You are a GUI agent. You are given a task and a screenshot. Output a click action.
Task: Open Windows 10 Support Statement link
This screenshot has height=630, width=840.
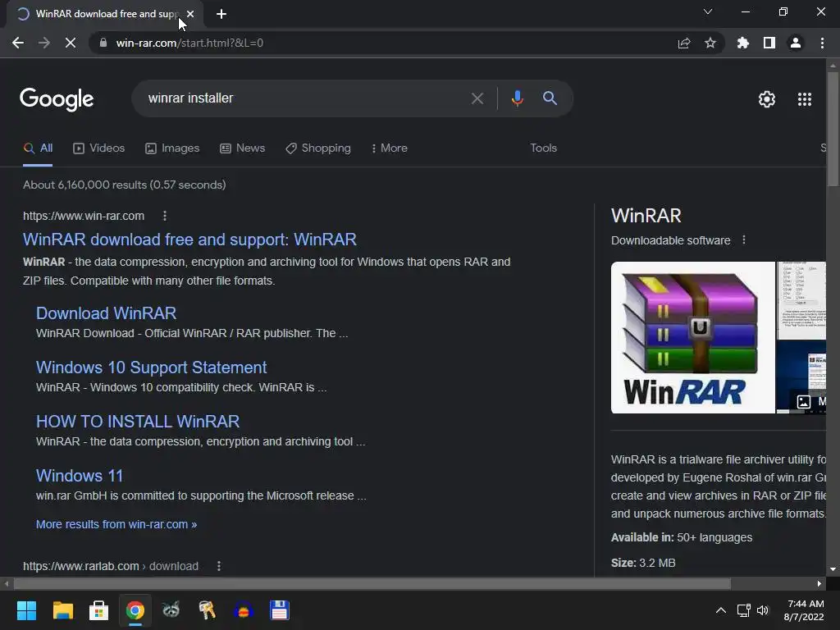click(x=151, y=367)
